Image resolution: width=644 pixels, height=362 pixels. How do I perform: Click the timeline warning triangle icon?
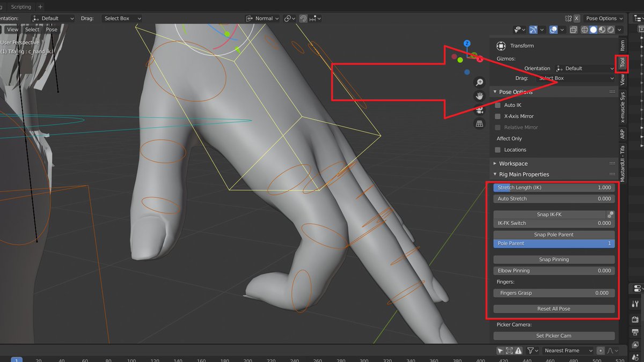518,350
